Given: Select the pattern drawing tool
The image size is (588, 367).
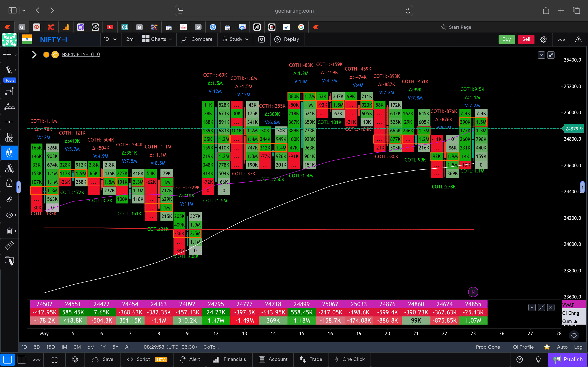Looking at the screenshot, I should click(x=9, y=106).
